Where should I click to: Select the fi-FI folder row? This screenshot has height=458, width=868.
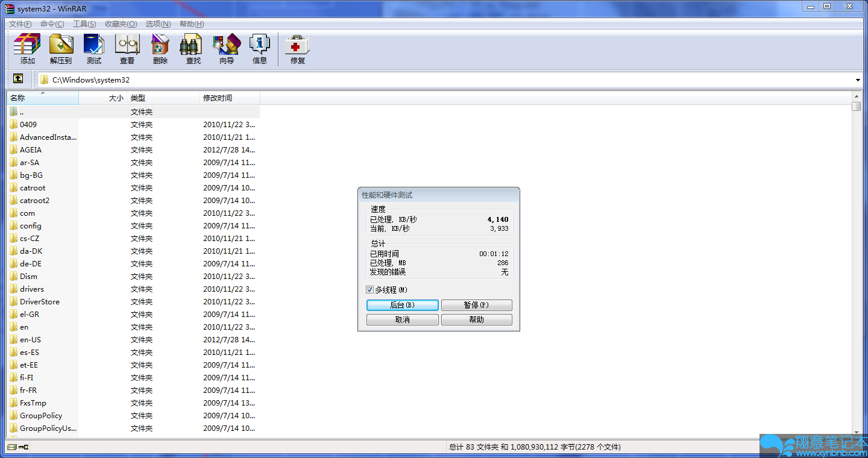(133, 377)
